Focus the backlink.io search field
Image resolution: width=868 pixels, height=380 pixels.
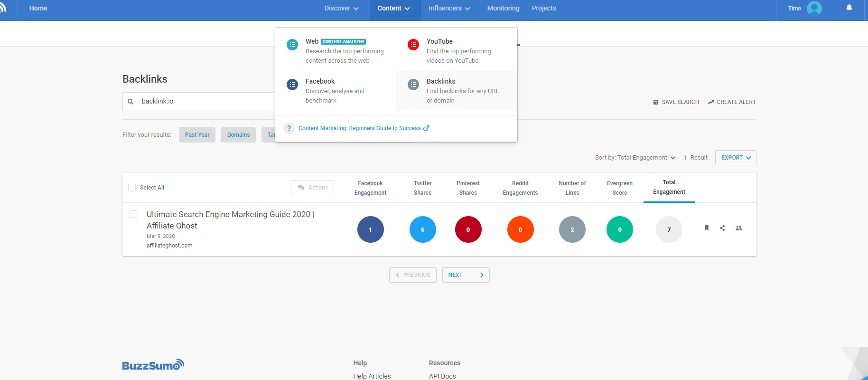[199, 102]
